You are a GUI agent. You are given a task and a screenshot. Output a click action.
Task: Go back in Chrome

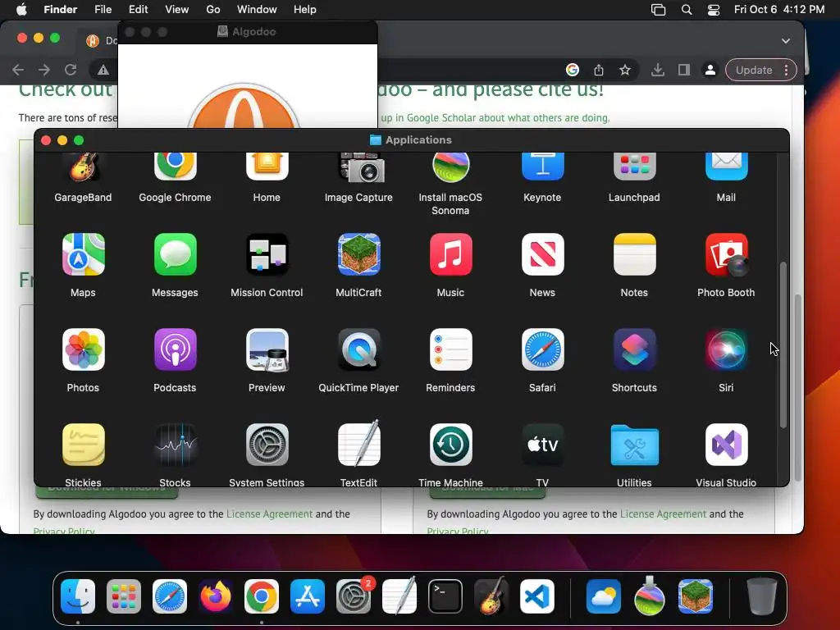[x=18, y=71]
